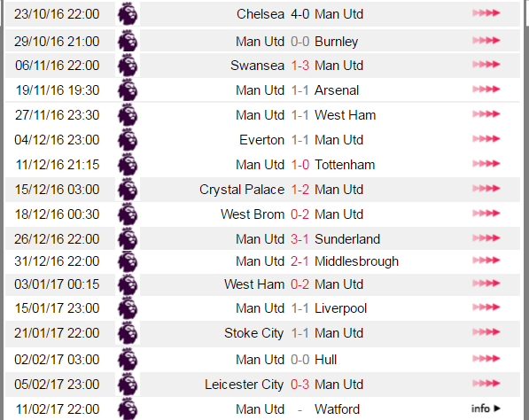Click the 23/10/16 22:00 date cell

pos(57,14)
